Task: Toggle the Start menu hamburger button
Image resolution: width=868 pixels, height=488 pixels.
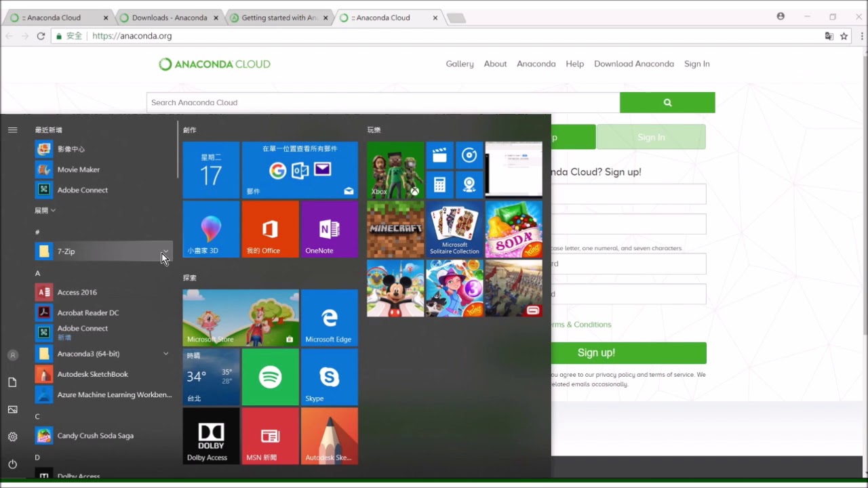Action: (12, 129)
